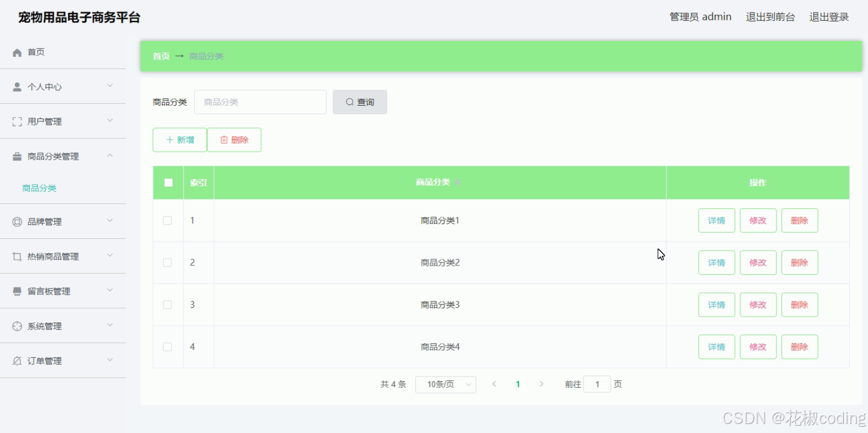Viewport: 868px width, 433px height.
Task: Click 修改 for 商品分类2
Action: click(x=758, y=263)
